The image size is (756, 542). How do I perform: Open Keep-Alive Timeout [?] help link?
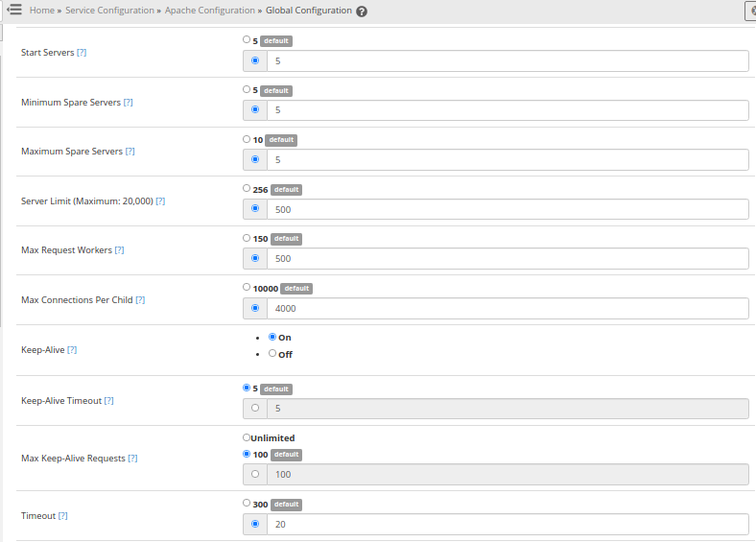coord(109,400)
